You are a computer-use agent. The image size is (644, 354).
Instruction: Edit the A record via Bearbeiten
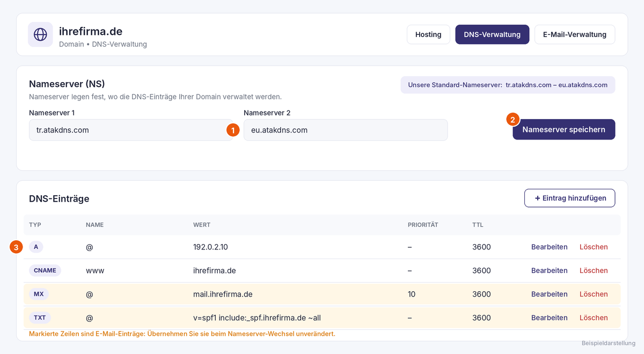pyautogui.click(x=549, y=247)
